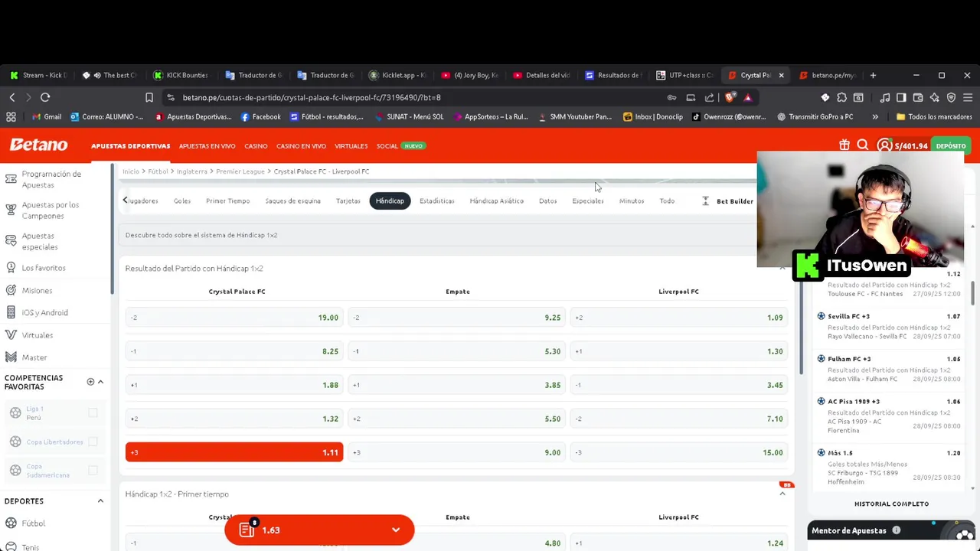Image resolution: width=980 pixels, height=551 pixels.
Task: Switch to the KICK Bounties browser tab
Action: [181, 75]
